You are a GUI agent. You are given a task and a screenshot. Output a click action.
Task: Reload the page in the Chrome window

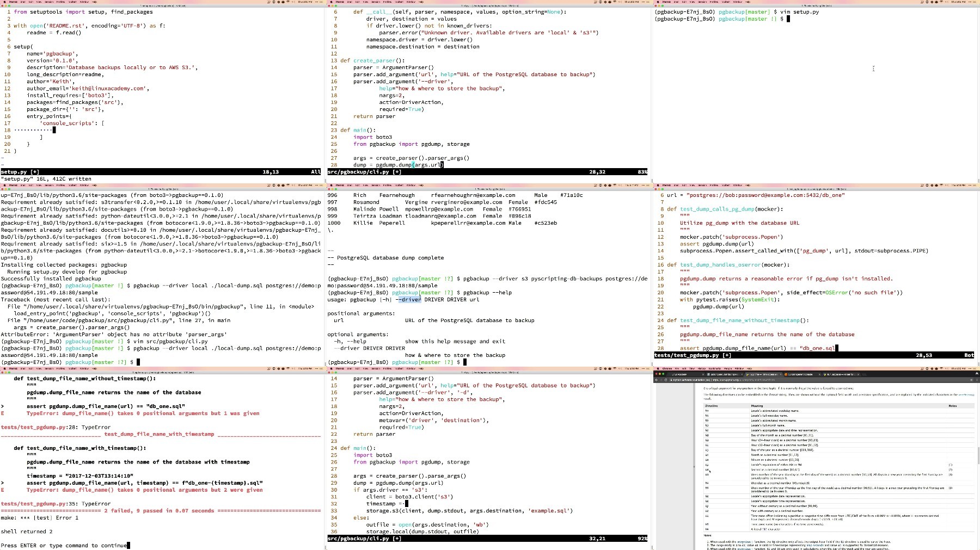666,380
